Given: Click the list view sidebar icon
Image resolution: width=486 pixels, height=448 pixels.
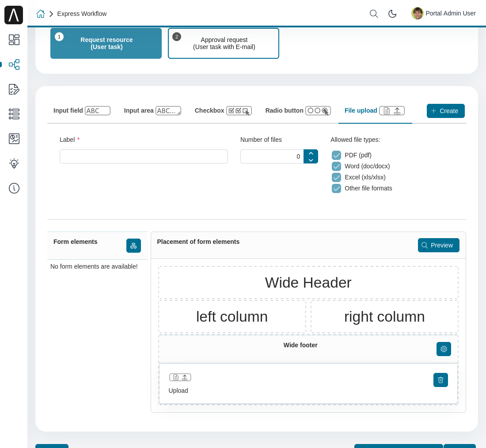Looking at the screenshot, I should 14,114.
